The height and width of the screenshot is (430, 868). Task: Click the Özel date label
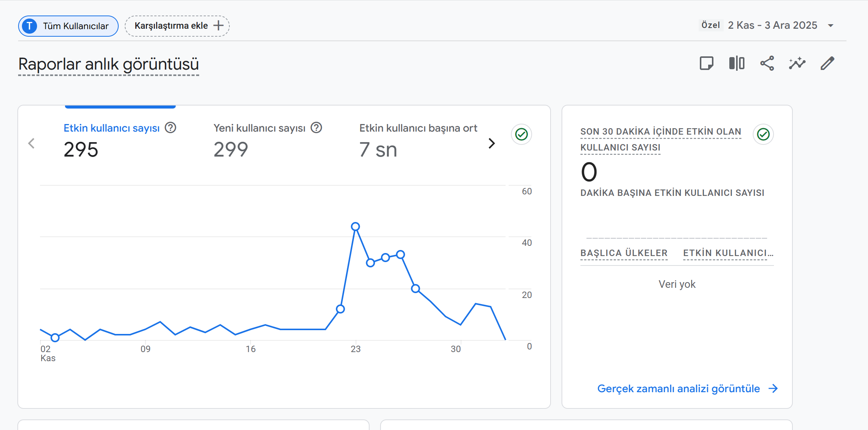coord(711,25)
